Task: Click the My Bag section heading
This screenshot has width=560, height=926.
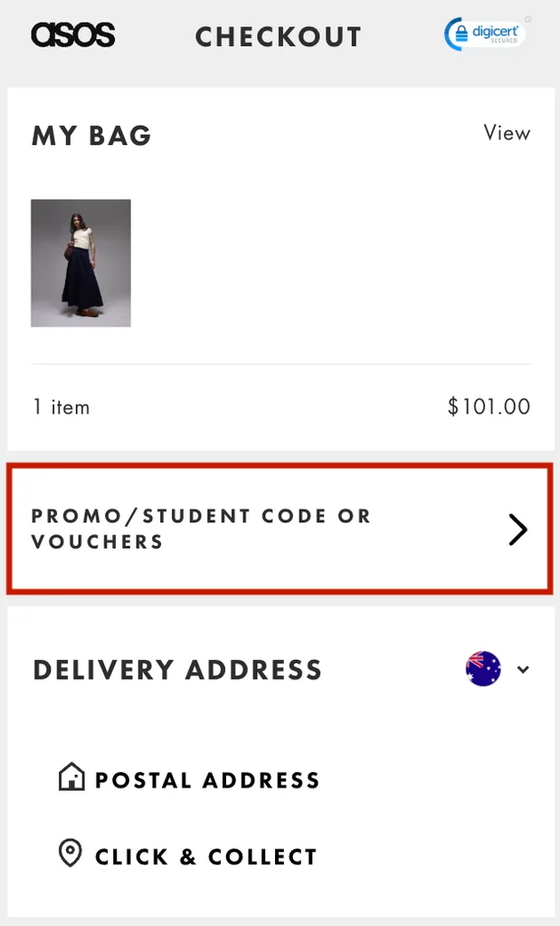Action: click(91, 135)
